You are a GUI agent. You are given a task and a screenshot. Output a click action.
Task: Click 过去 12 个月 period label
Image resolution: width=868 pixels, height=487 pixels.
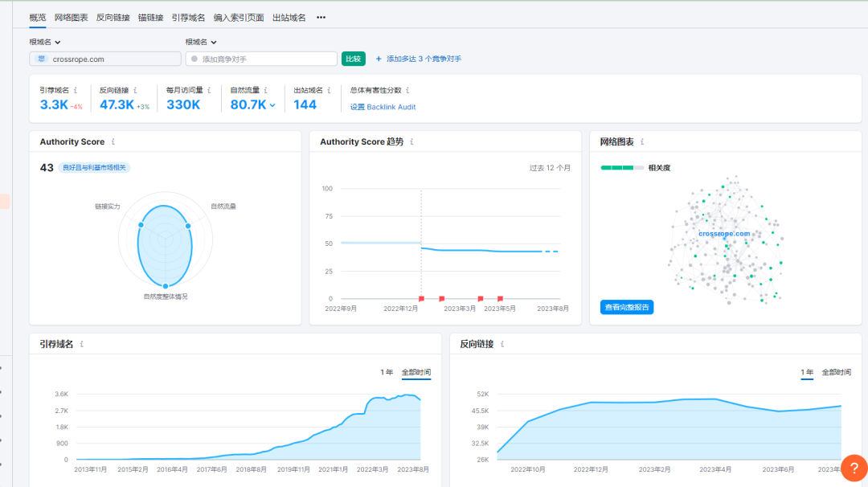(550, 168)
